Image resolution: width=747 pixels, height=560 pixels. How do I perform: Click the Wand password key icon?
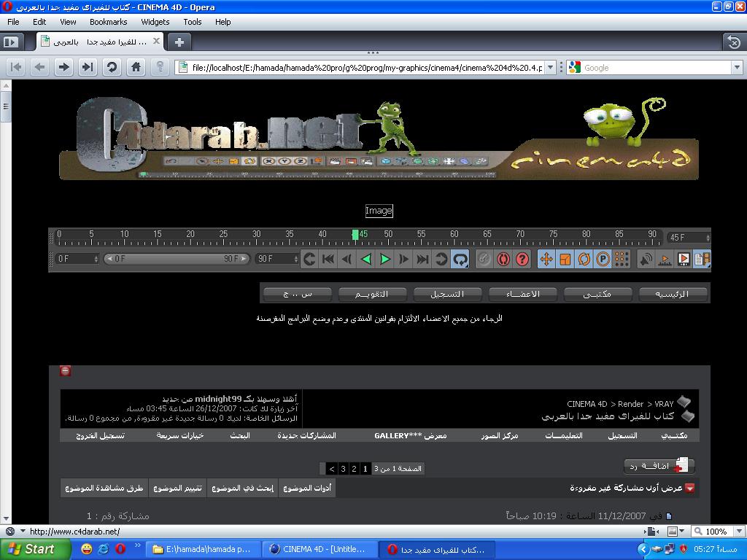pos(160,67)
